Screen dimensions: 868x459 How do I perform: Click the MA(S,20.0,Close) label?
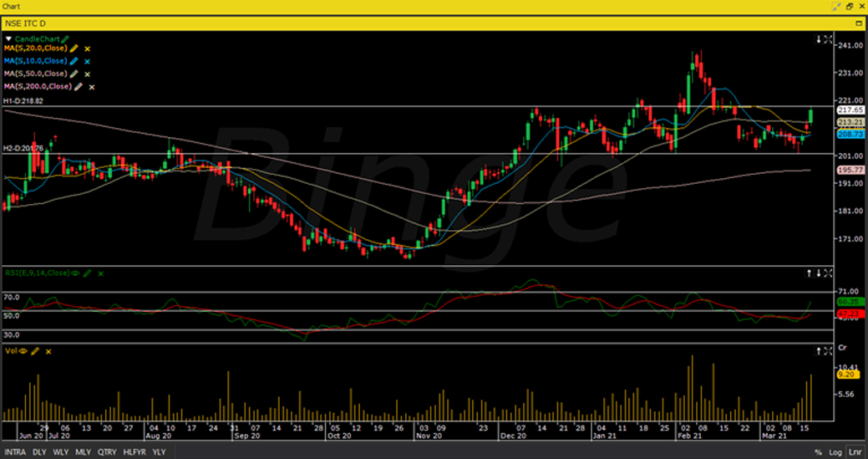[35, 48]
